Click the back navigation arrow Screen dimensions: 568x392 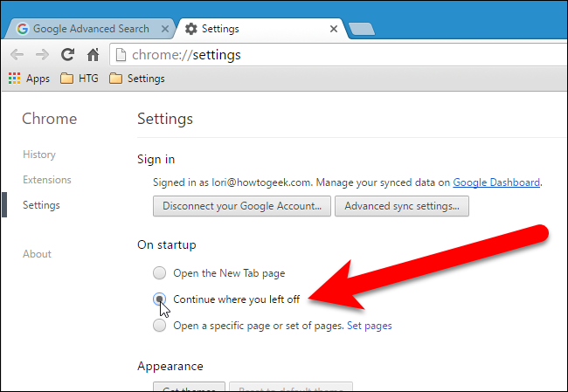click(17, 54)
